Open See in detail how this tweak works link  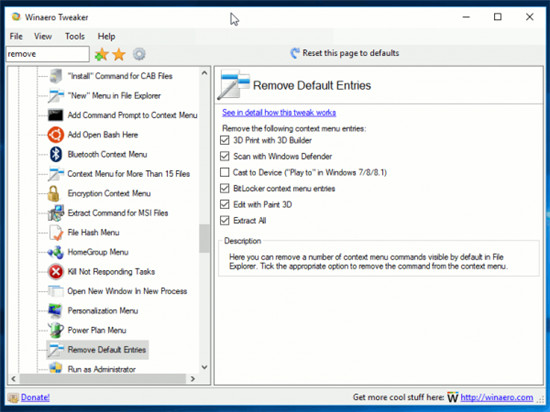[x=279, y=113]
